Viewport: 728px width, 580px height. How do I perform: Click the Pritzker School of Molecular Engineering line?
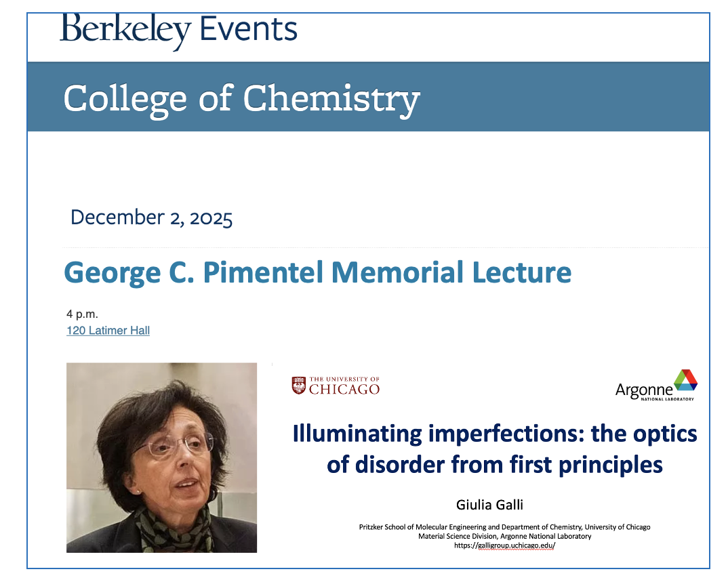[504, 526]
